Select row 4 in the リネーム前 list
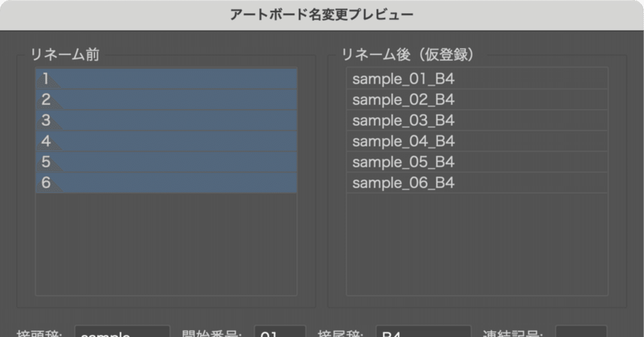Viewport: 644px width, 337px height. point(166,141)
